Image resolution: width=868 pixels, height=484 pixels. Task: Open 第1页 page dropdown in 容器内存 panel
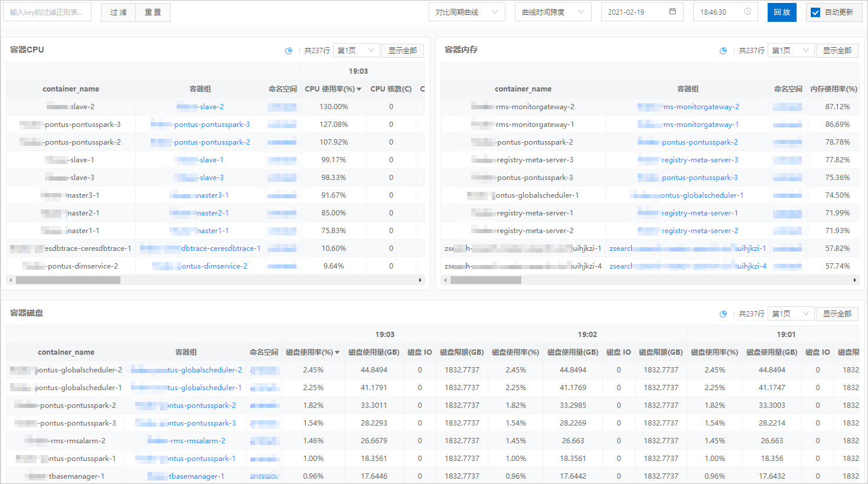791,51
